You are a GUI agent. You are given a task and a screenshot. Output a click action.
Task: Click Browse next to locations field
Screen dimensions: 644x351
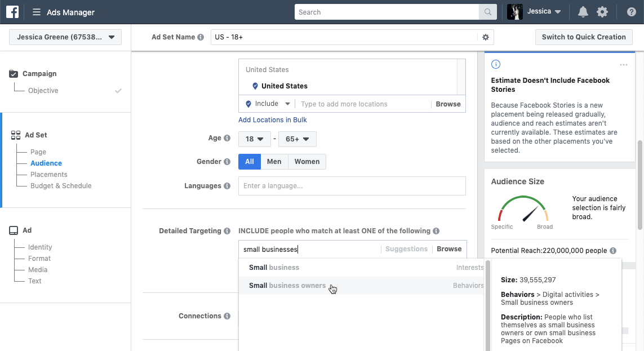click(448, 104)
